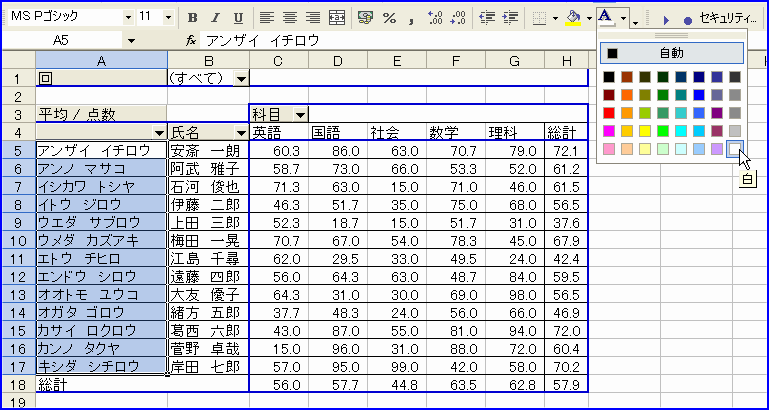Open the 科目 field dropdown
This screenshot has width=769, height=410.
[300, 115]
